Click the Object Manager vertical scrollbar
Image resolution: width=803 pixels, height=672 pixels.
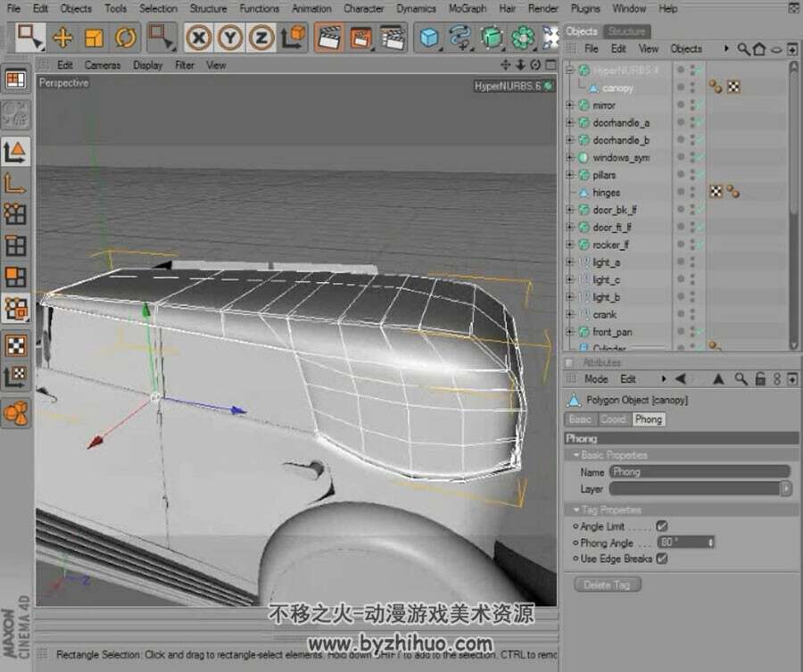tap(794, 205)
